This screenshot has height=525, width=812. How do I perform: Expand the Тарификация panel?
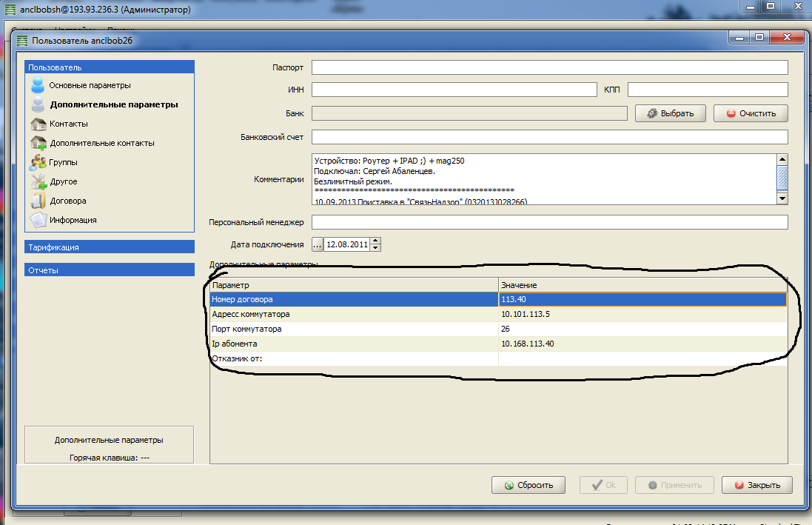tap(110, 247)
